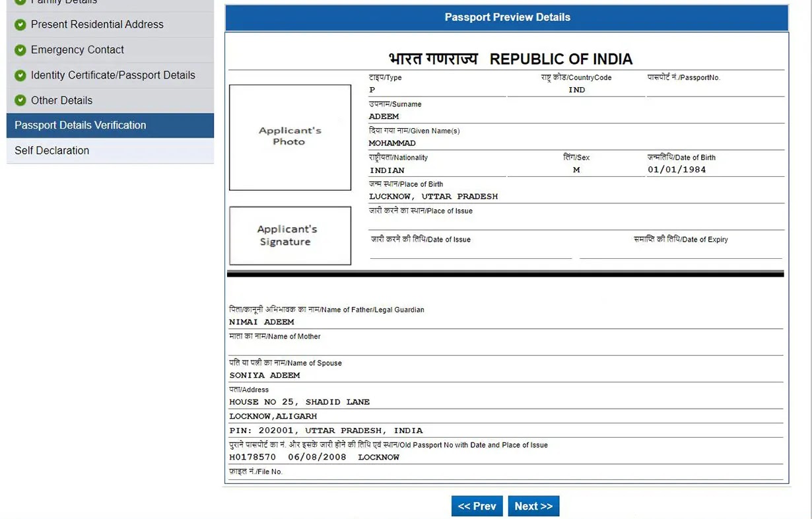Click the nationality value INDIAN
812x519 pixels.
tap(387, 170)
